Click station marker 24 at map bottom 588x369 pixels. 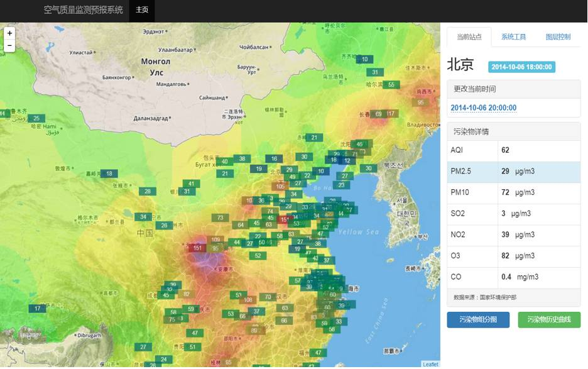[163, 359]
